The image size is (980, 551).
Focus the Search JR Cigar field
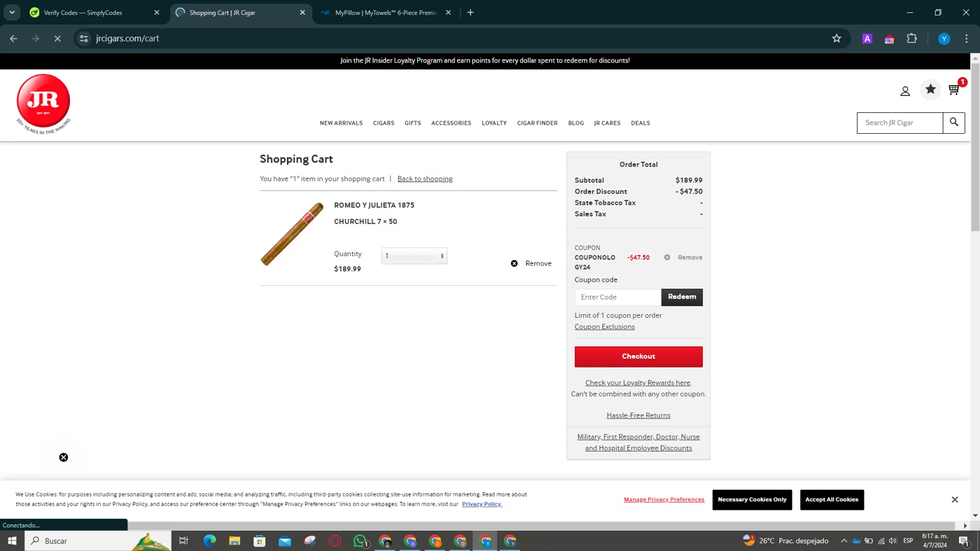900,123
